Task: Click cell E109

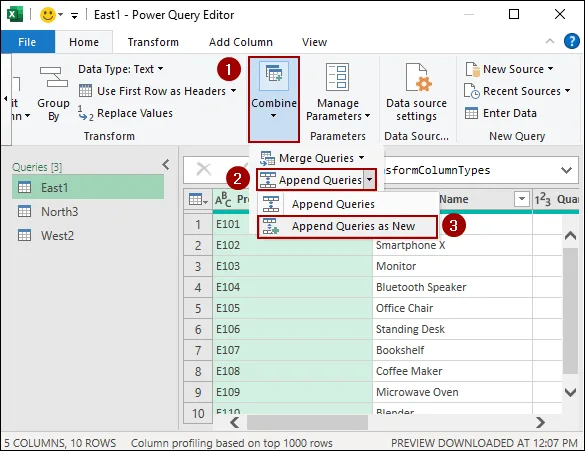Action: point(292,392)
